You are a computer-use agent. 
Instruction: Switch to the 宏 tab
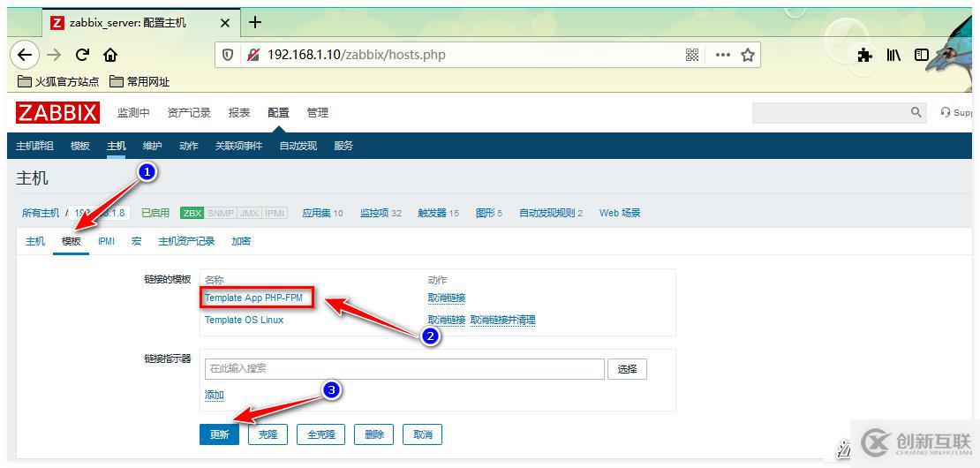pos(136,241)
